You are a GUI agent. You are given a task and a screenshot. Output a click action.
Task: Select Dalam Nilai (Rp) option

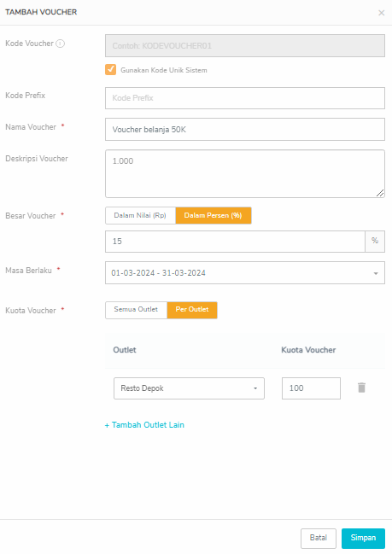(x=140, y=215)
